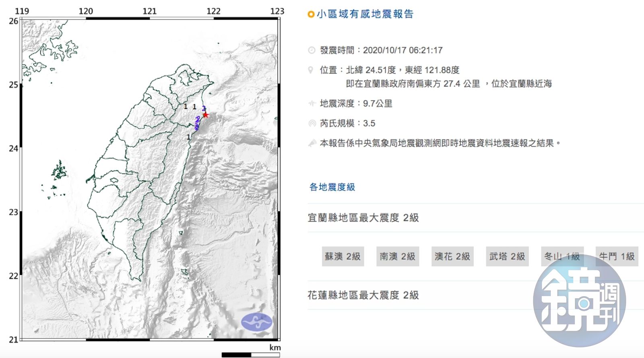Click the 小區域有感地震報告 title
Screen dimensions: 644x358
point(365,14)
